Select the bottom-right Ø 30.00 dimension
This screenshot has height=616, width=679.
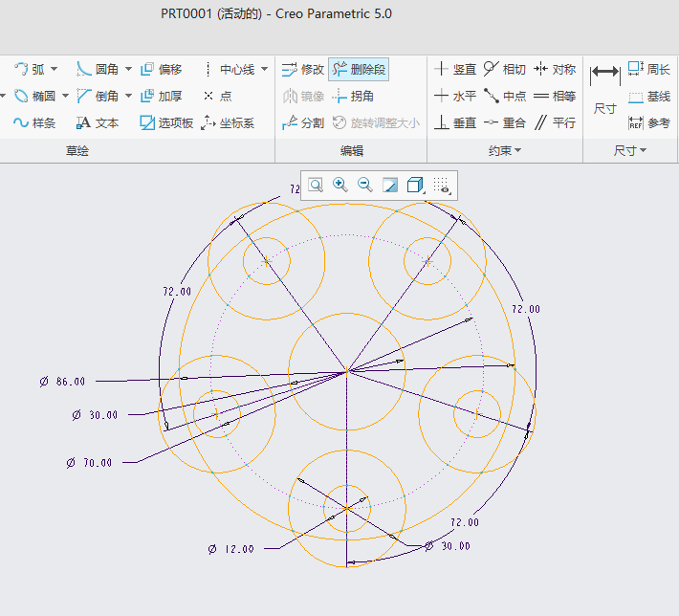pos(448,546)
